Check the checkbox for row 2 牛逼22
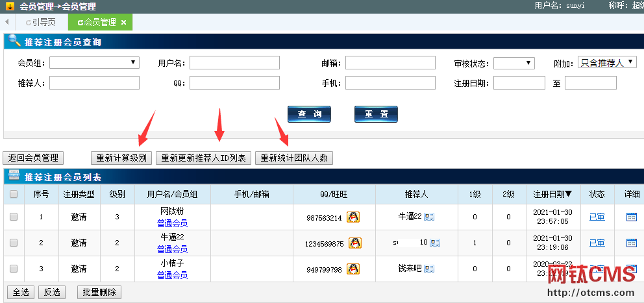 14,243
